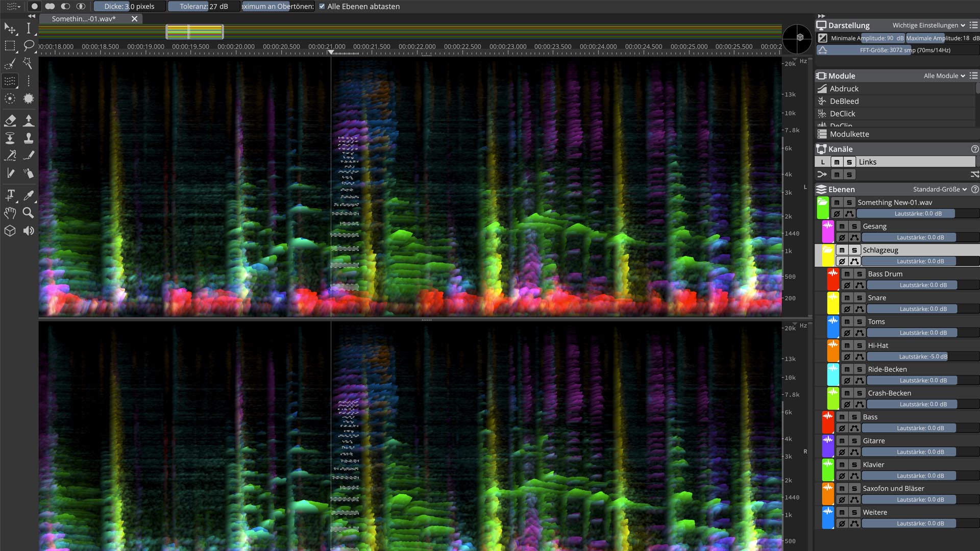The width and height of the screenshot is (980, 551).
Task: Select the rectangular selection tool
Action: point(10,46)
